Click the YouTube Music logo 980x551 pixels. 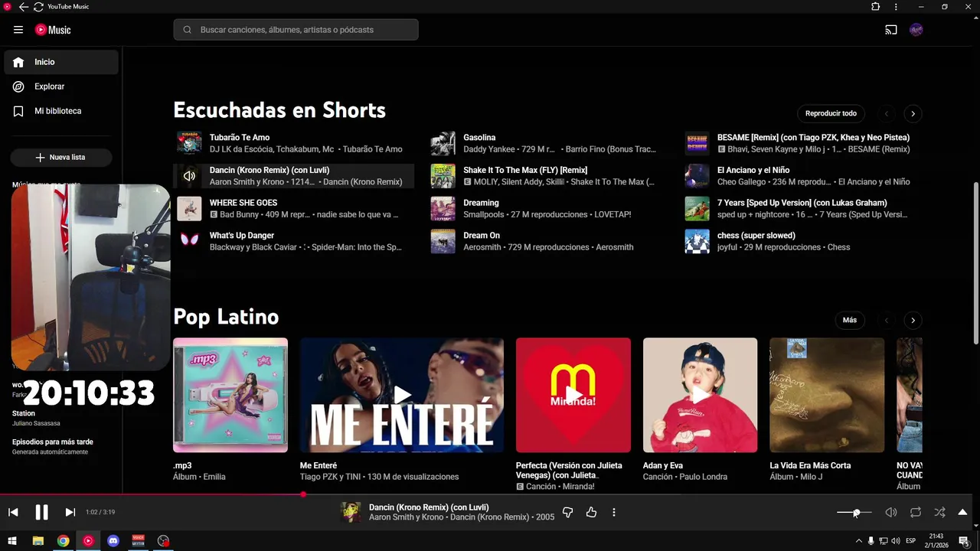(53, 30)
